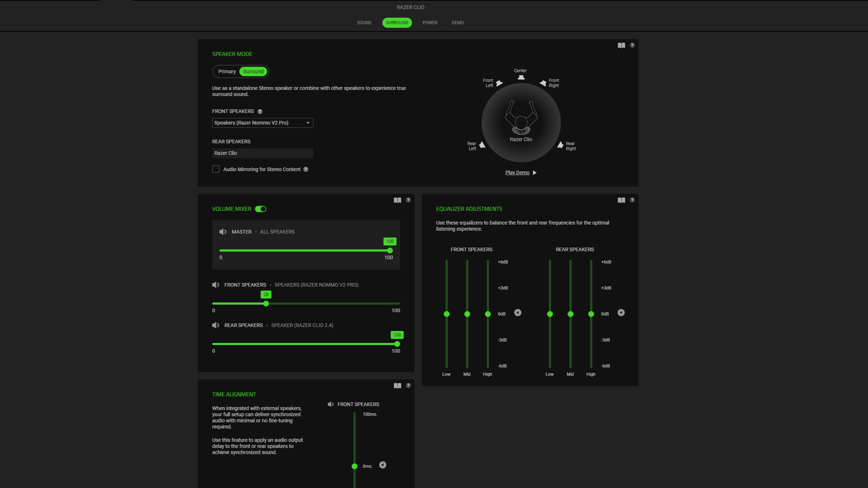This screenshot has width=868, height=488.
Task: Click the Rear Speakers Mid equalizer handle
Action: (570, 314)
